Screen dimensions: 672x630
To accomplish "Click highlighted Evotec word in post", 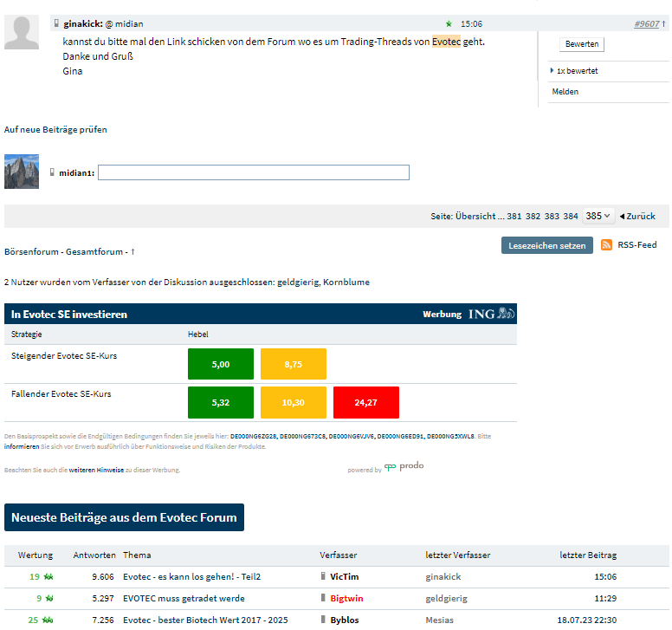I will (x=446, y=42).
